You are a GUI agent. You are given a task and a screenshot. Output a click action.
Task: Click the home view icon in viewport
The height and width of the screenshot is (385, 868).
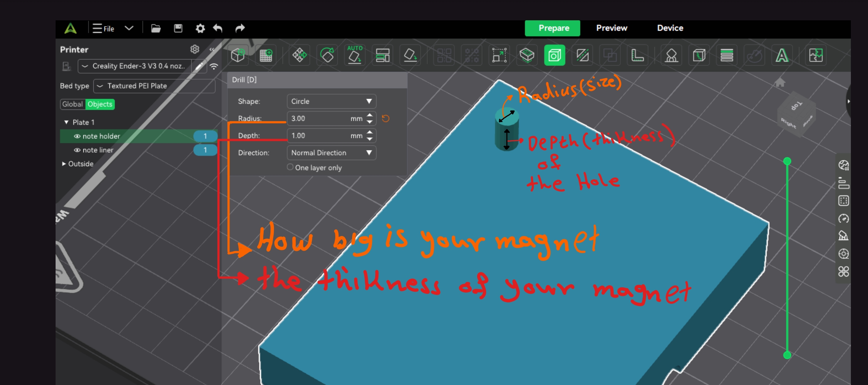coord(780,83)
